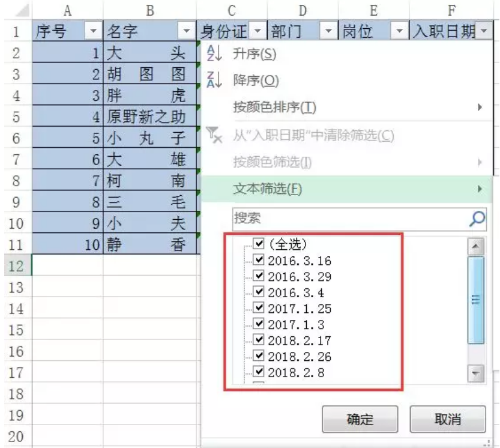Expand the 按颜色筛选 submenu arrow
Image resolution: width=500 pixels, height=448 pixels.
480,162
